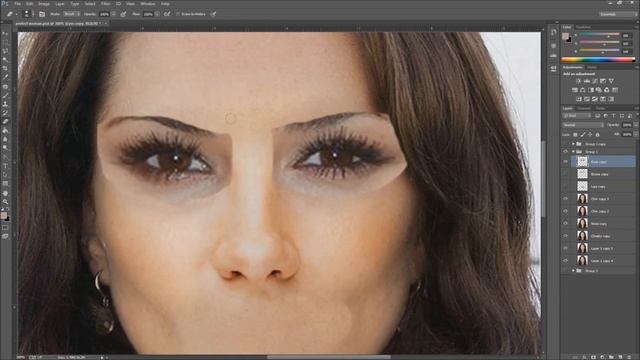Open the layer filter Kind dropdown
This screenshot has height=360, width=640.
point(577,116)
